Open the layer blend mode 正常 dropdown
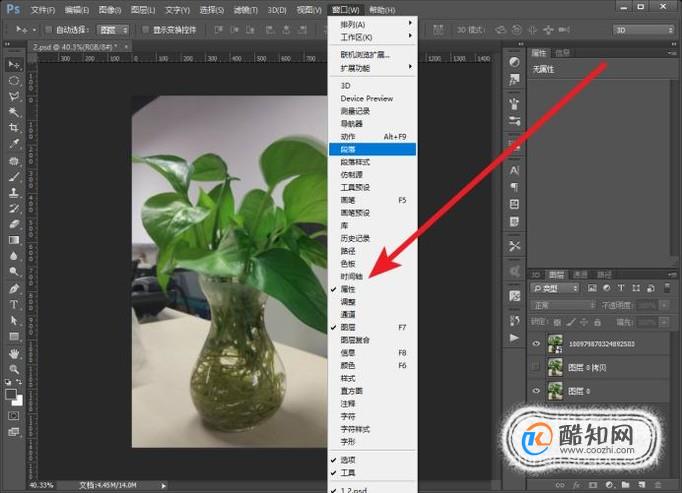The image size is (682, 493). [x=563, y=305]
